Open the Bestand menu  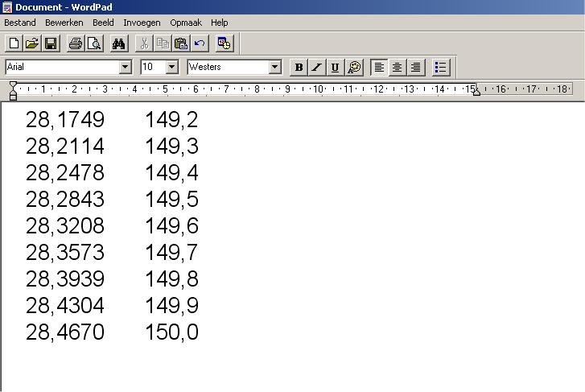(20, 23)
